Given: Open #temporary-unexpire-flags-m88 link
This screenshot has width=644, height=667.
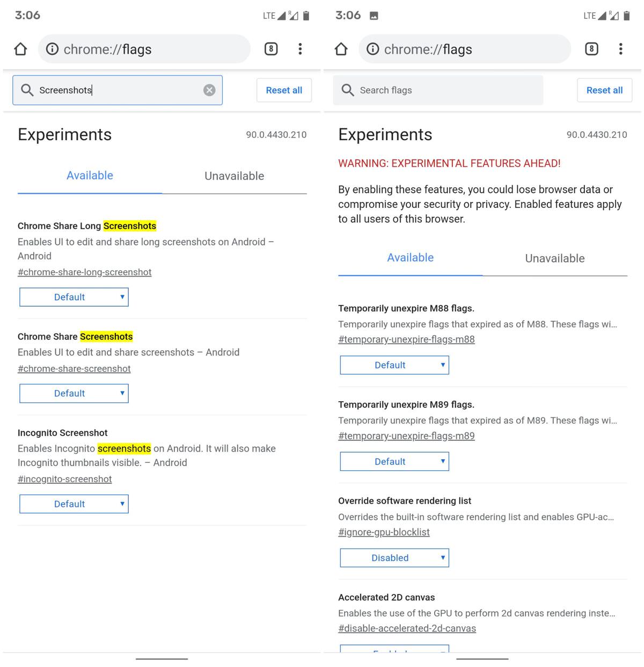Looking at the screenshot, I should (406, 339).
